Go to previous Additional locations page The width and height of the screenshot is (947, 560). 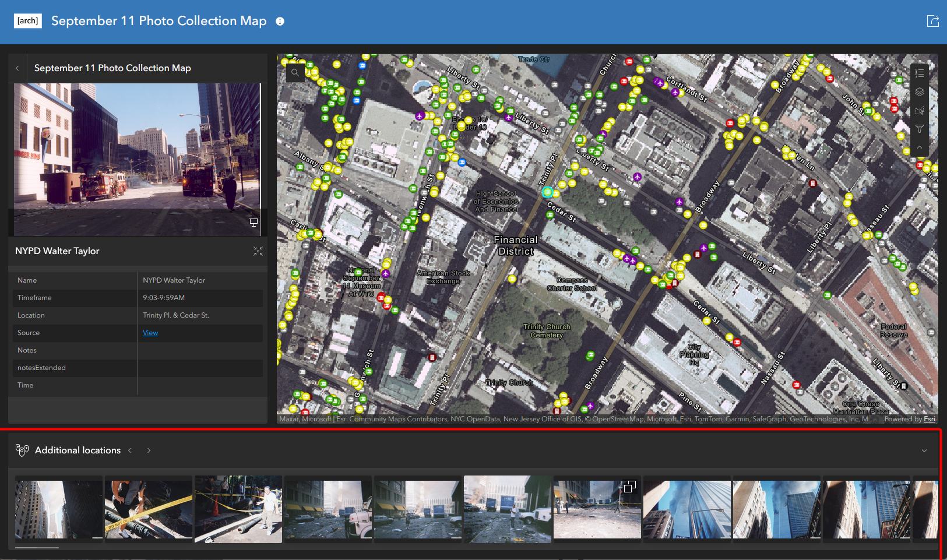(x=130, y=450)
